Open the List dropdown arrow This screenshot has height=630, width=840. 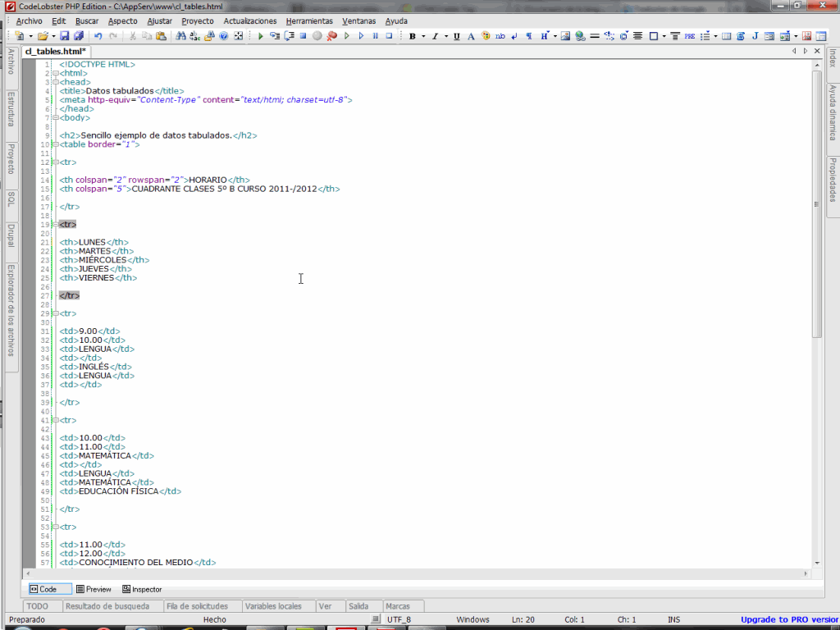pos(715,36)
